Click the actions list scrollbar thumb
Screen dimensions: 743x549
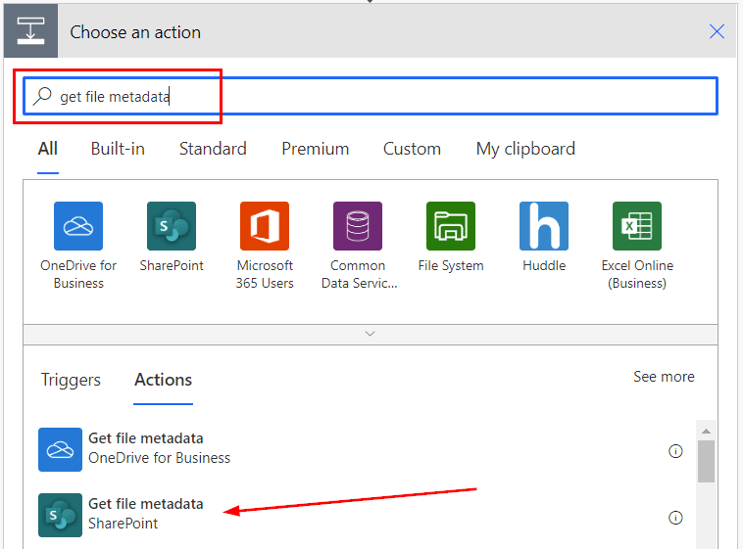[x=706, y=461]
